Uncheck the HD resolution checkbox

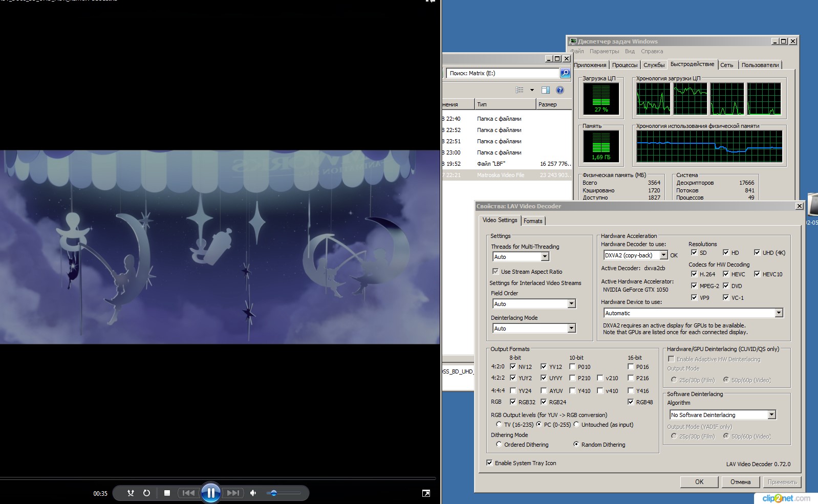[x=726, y=252]
